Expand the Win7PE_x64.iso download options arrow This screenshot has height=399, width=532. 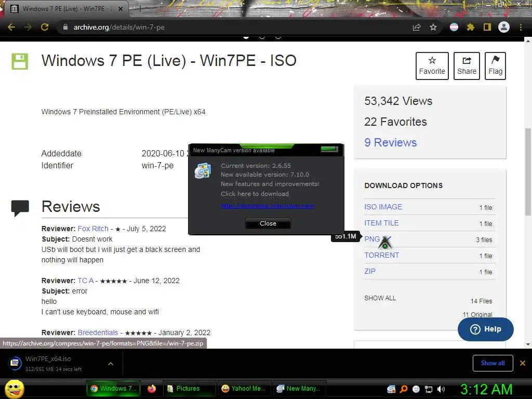pyautogui.click(x=111, y=364)
